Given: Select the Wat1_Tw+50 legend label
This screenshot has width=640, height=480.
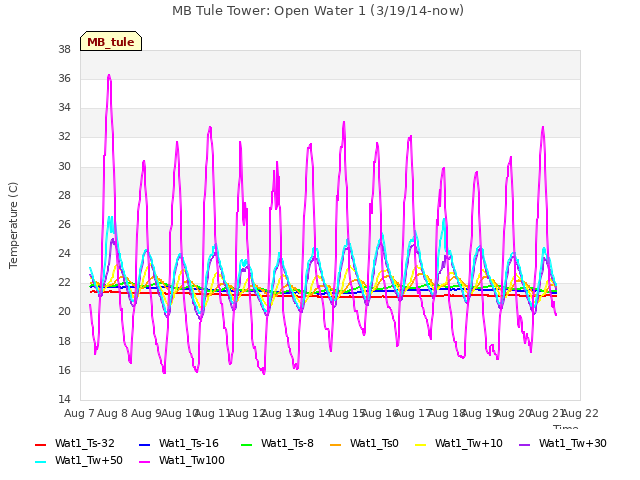Looking at the screenshot, I should click(x=89, y=461).
